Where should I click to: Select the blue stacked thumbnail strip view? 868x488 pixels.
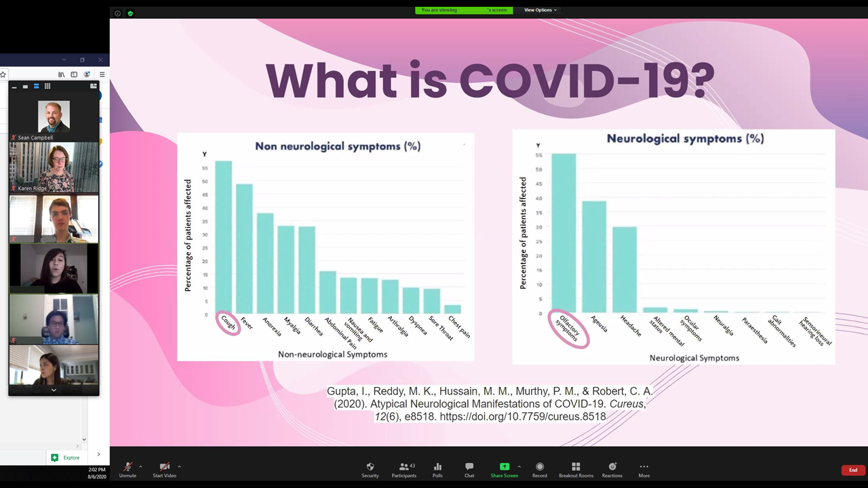(x=36, y=87)
